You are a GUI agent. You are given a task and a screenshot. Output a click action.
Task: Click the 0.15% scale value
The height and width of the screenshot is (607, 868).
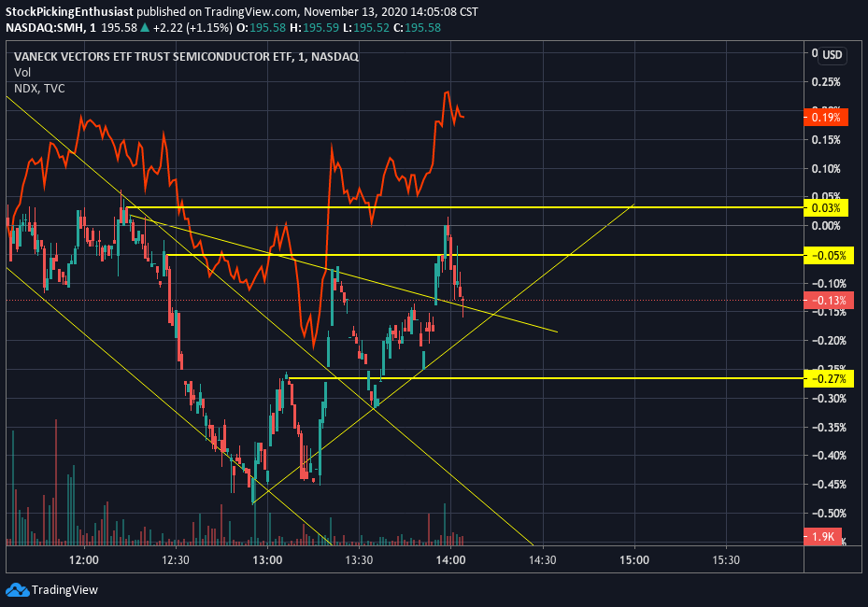826,140
